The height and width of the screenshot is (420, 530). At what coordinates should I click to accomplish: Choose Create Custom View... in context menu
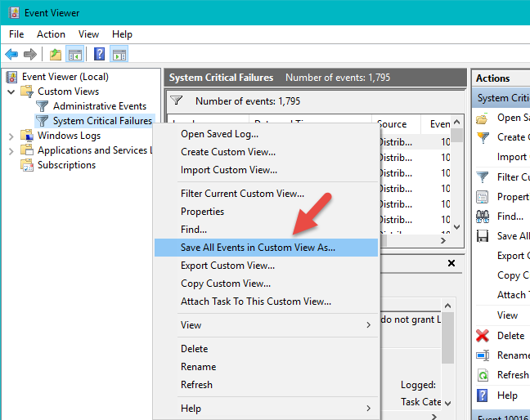click(x=267, y=152)
